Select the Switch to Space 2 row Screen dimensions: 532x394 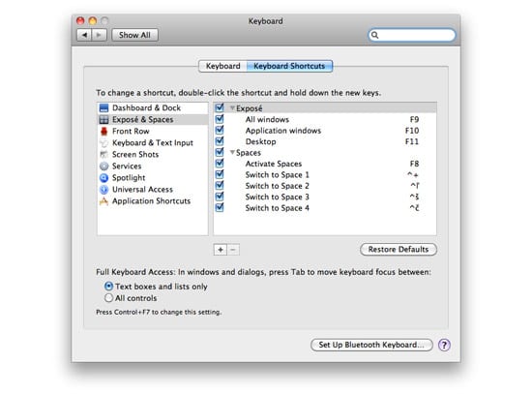pos(325,186)
